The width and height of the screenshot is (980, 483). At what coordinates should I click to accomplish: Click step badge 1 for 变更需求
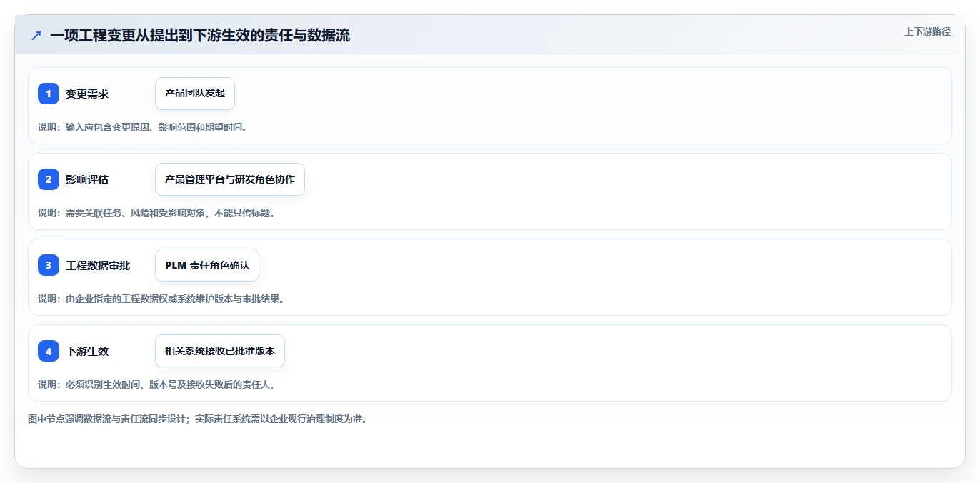click(49, 94)
